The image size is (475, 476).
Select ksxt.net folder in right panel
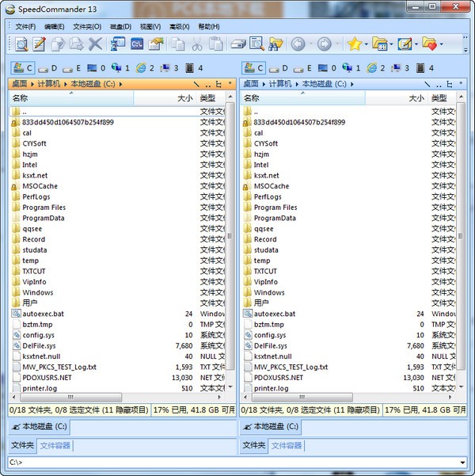click(x=267, y=176)
